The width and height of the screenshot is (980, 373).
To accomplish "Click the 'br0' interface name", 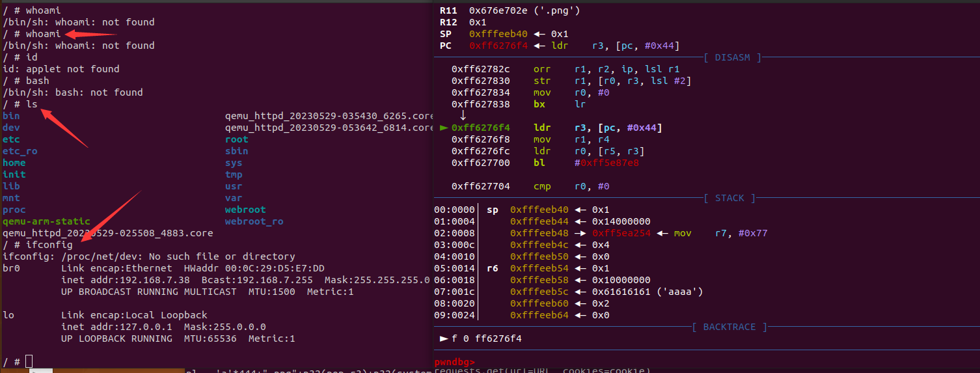I will coord(11,268).
